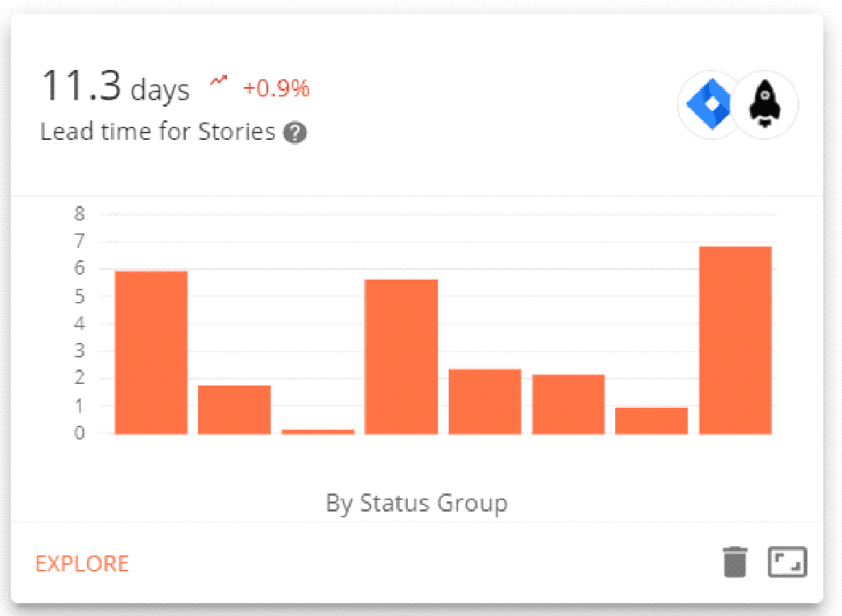Click the EXPLORE link
This screenshot has height=616, width=842.
point(81,563)
